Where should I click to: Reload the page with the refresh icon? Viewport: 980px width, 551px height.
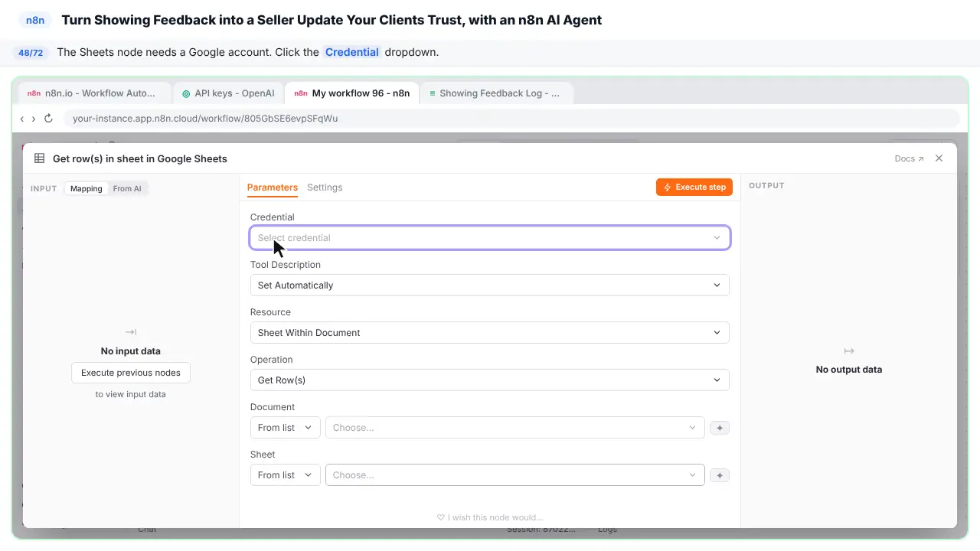pyautogui.click(x=48, y=119)
